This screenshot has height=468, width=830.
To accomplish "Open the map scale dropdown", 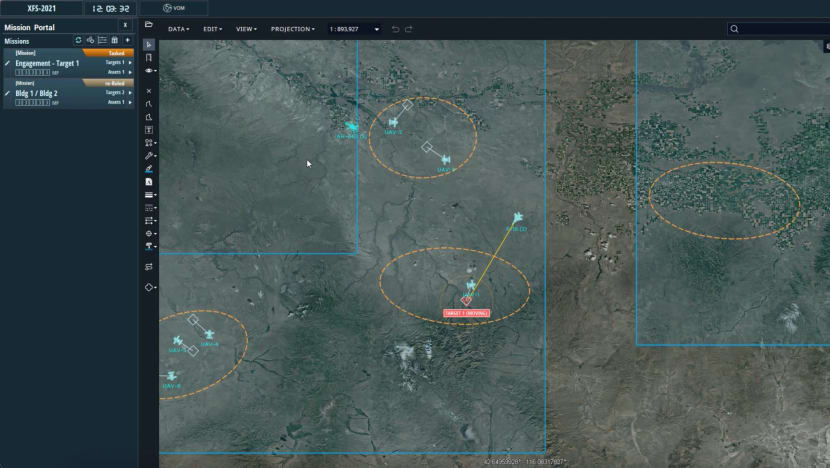I will coord(376,29).
